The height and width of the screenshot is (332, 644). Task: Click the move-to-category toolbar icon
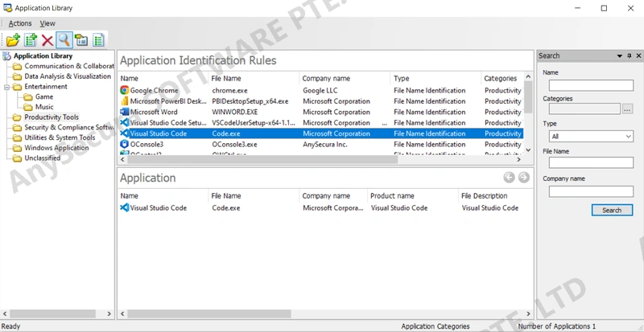[82, 40]
